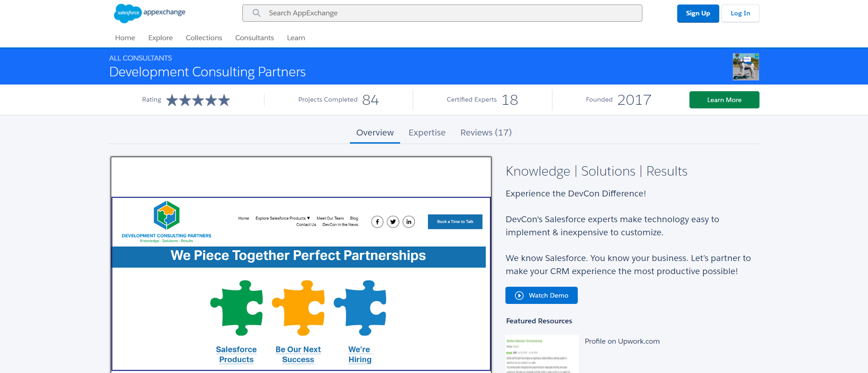Click Home in the DevCon site preview
Viewport: 868px width, 373px height.
pyautogui.click(x=244, y=219)
